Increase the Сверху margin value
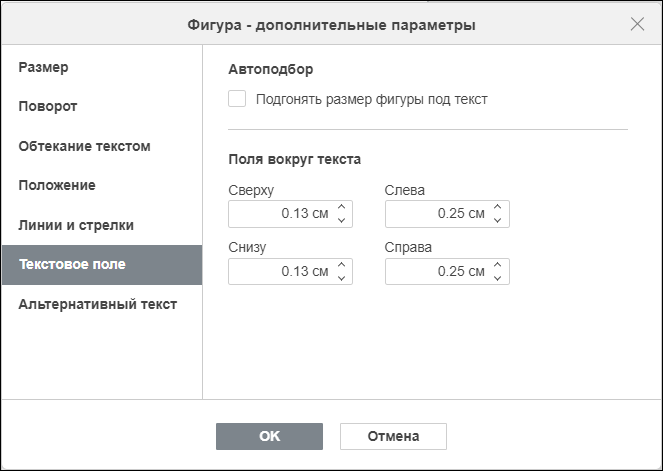Screen dimensions: 663x471 coord(342,207)
